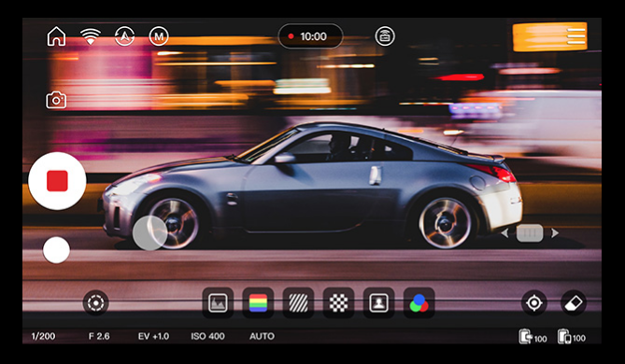
Task: Open the remote controller icon beside timer
Action: [x=385, y=36]
